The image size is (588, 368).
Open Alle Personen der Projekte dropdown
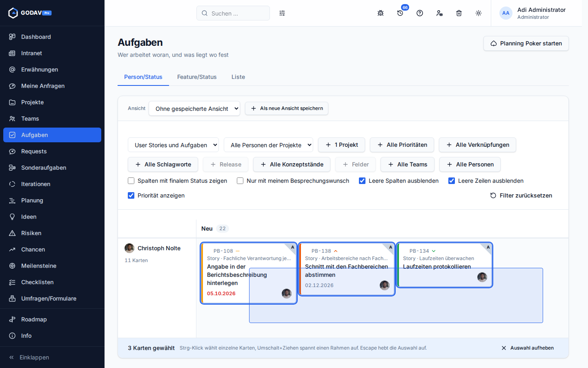pos(268,145)
